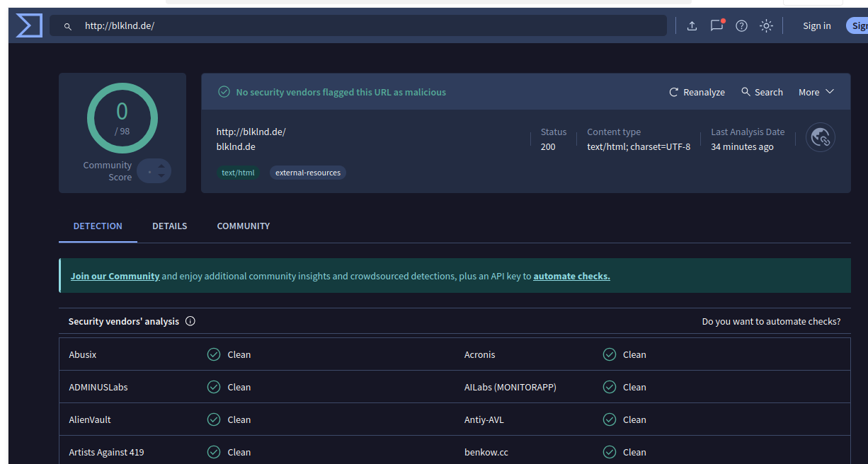The height and width of the screenshot is (464, 868).
Task: Follow the Join our Community link
Action: [115, 277]
